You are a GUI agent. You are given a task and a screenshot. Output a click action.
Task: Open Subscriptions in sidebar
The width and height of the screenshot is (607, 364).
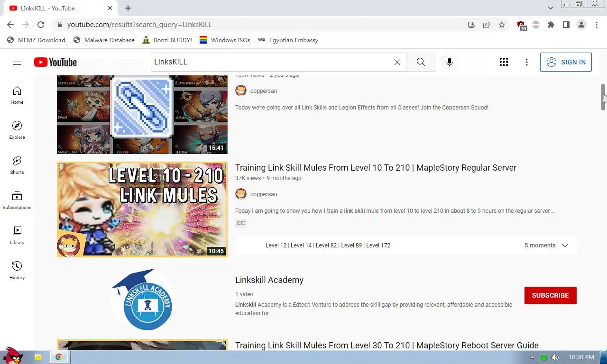17,200
